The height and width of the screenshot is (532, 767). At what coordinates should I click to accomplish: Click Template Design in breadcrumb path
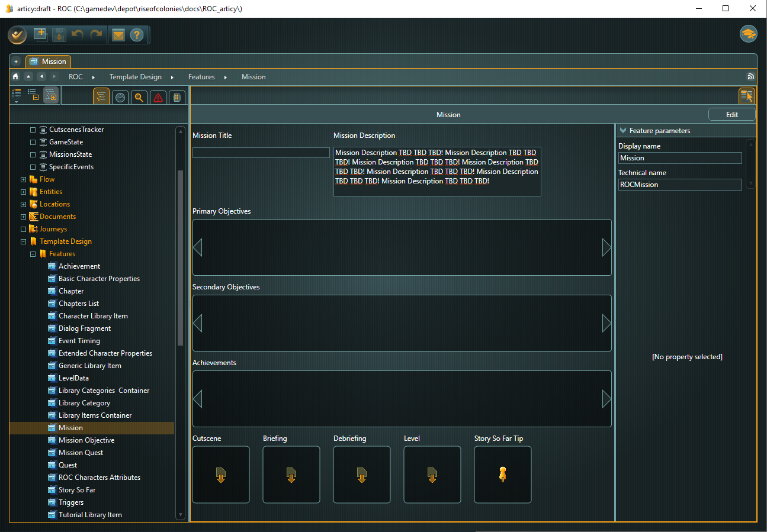coord(135,77)
